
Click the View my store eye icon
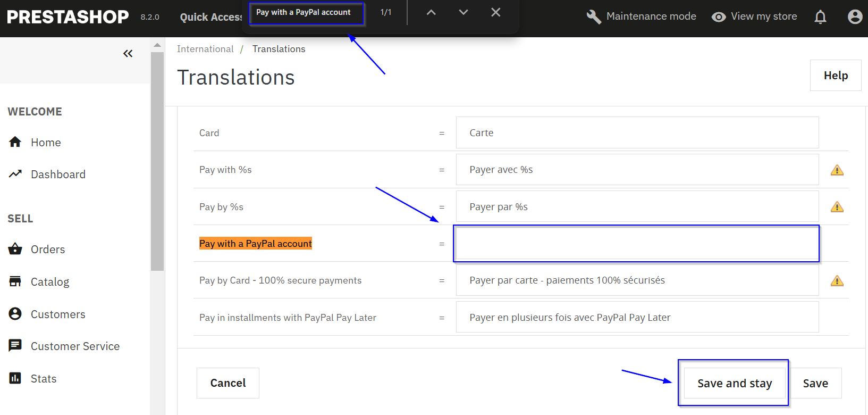pos(719,17)
